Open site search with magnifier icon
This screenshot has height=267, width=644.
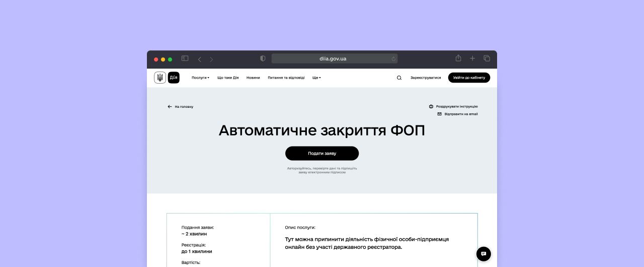[x=399, y=78]
